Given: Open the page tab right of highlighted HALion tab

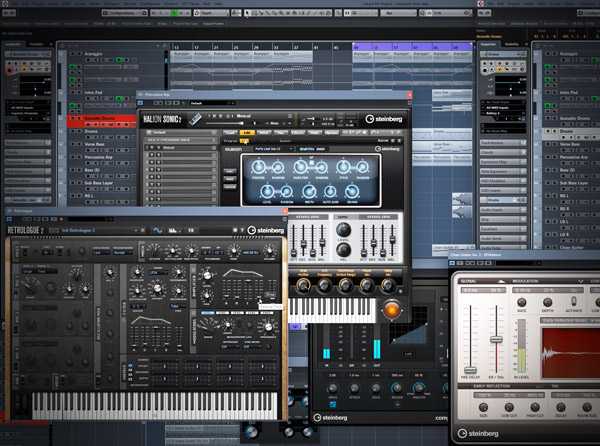Looking at the screenshot, I should click(x=264, y=132).
